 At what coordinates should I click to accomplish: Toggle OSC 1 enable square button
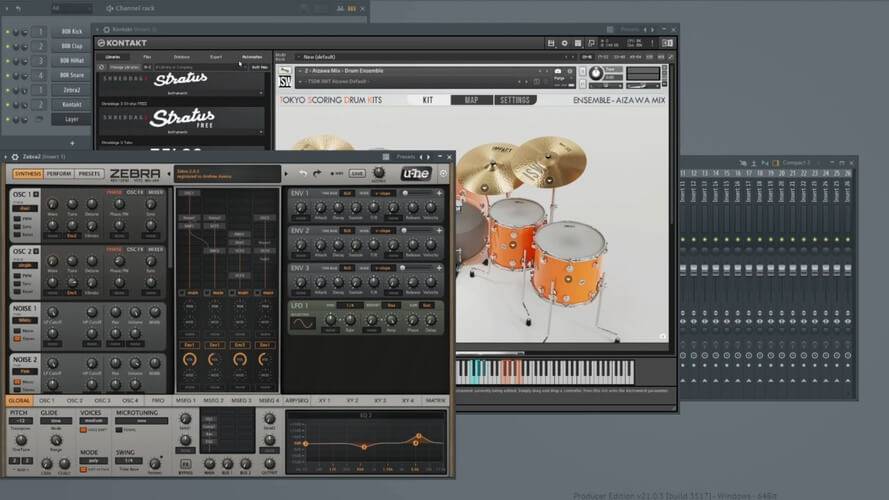36,194
